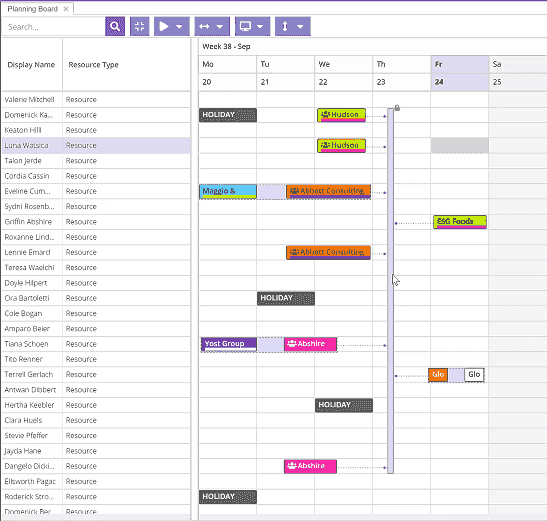Click the padlock icon atop the vertical bar
The height and width of the screenshot is (521, 547).
point(397,108)
